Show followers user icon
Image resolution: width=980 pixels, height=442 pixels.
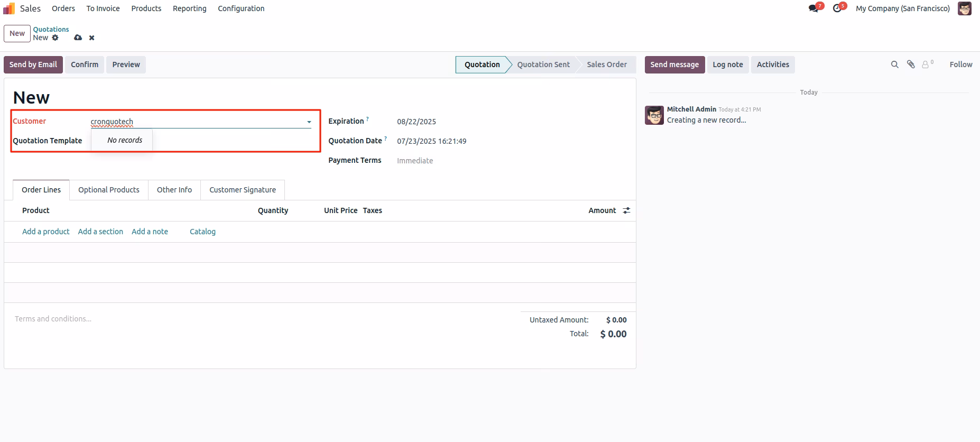pos(927,65)
